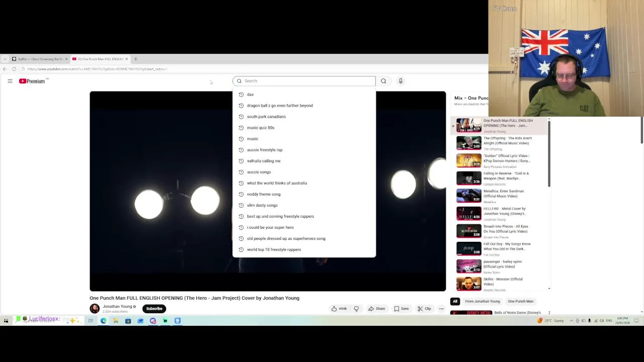This screenshot has height=362, width=644.
Task: Choose 'music quiz 80s' suggestion
Action: (304, 128)
